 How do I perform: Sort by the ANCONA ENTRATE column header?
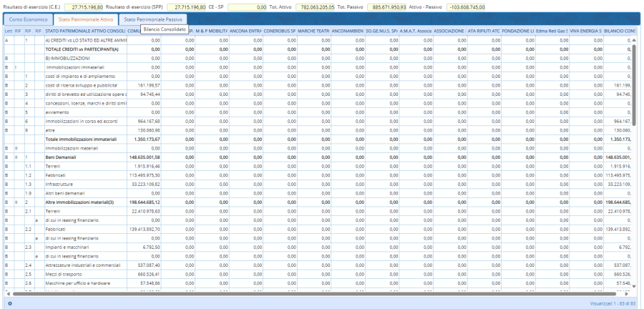[245, 31]
